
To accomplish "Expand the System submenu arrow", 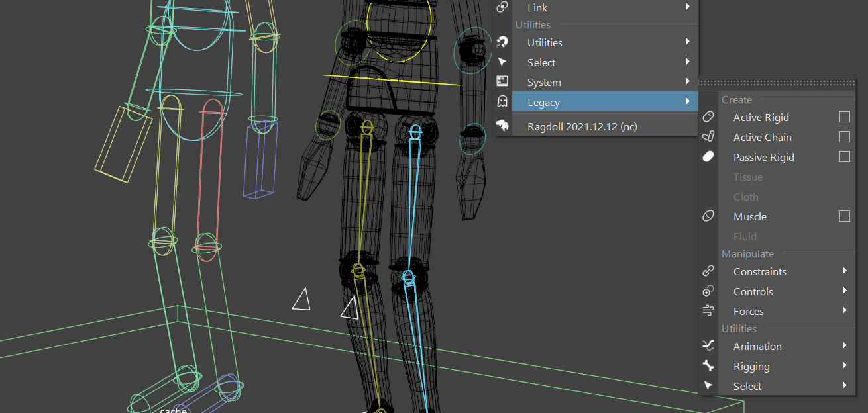I will click(x=688, y=82).
